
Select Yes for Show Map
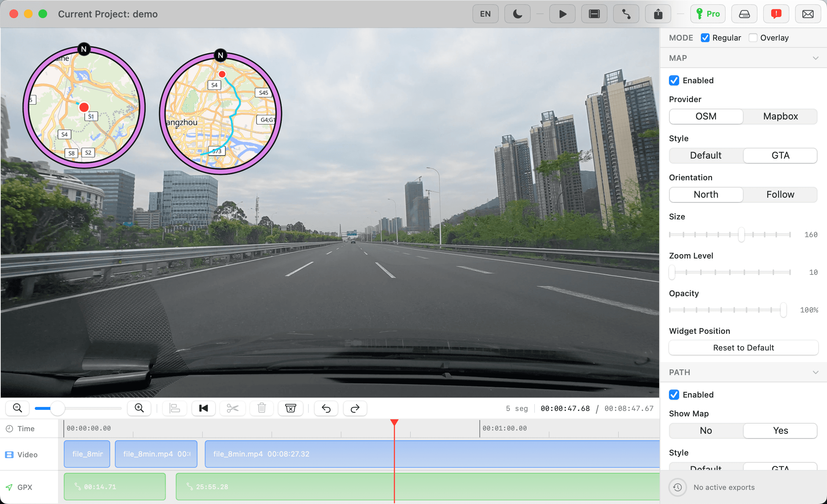(780, 430)
